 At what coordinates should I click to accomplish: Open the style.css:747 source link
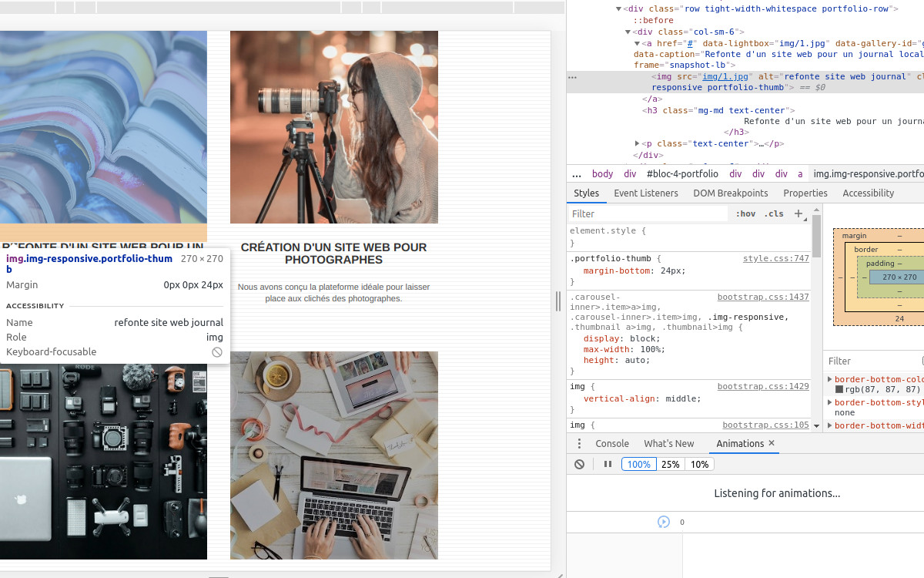click(775, 258)
